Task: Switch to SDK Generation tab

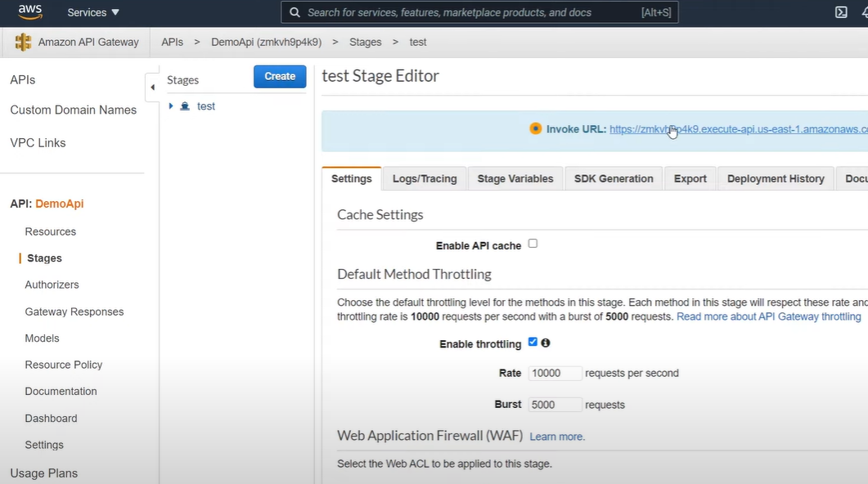Action: pos(614,179)
